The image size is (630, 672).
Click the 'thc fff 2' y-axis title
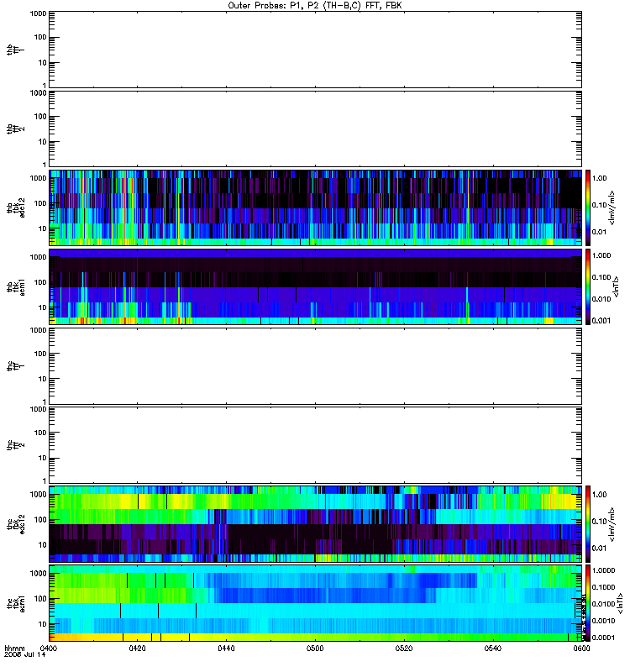pyautogui.click(x=15, y=445)
